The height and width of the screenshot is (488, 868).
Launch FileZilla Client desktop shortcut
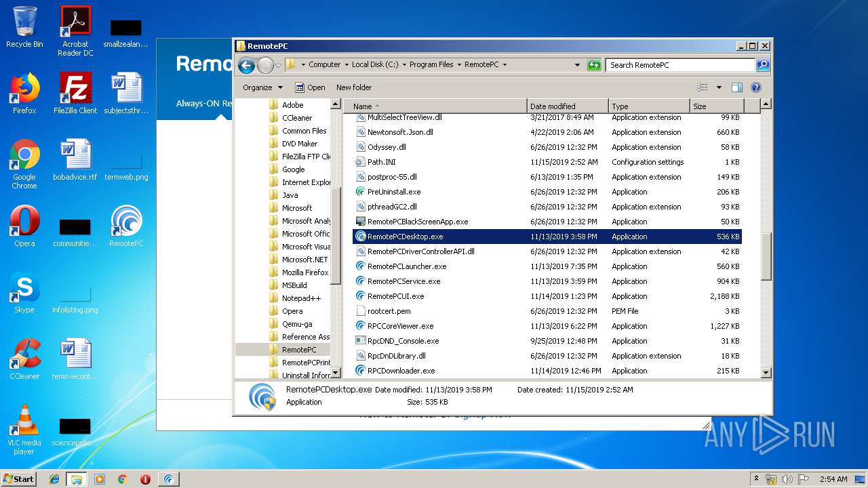point(75,94)
